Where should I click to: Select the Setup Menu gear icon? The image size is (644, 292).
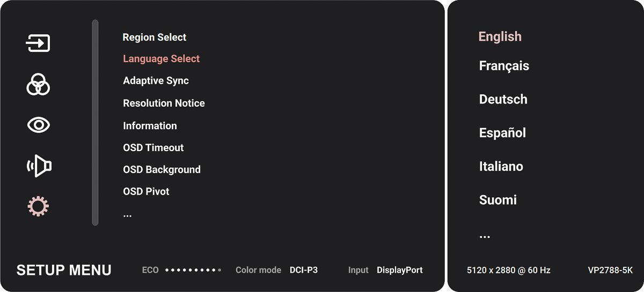(38, 206)
